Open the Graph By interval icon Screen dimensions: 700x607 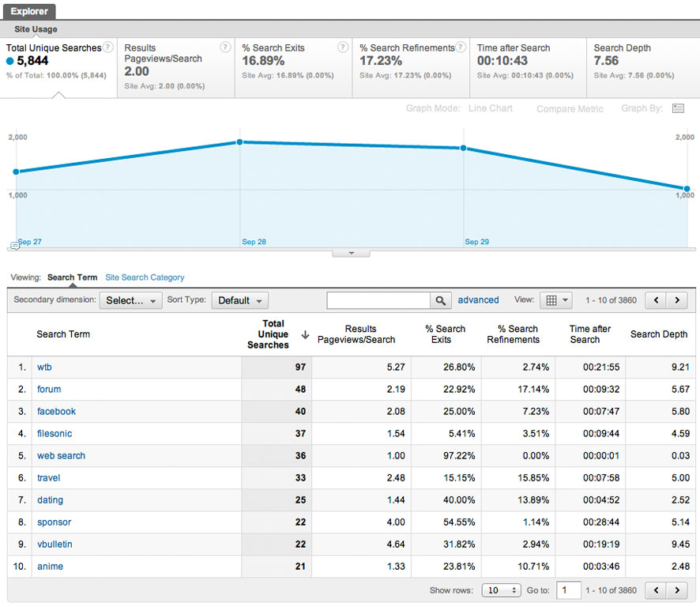[678, 108]
